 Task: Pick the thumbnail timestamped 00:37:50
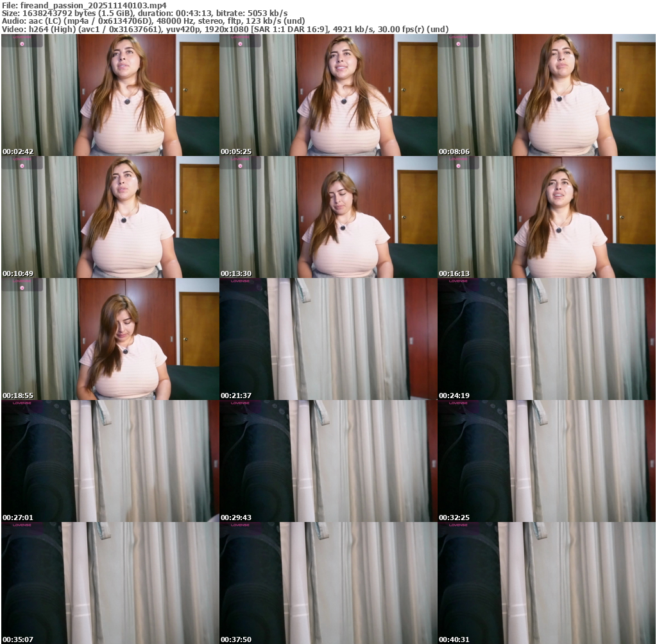[328, 583]
